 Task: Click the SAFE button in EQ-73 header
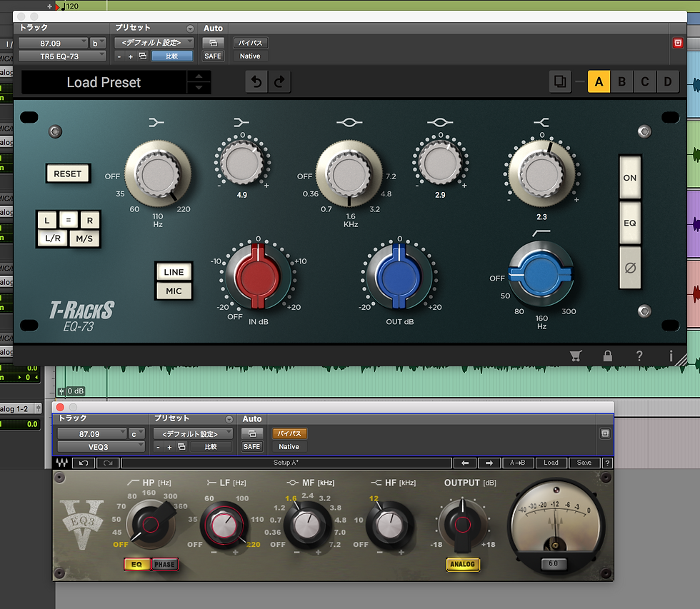pos(213,56)
